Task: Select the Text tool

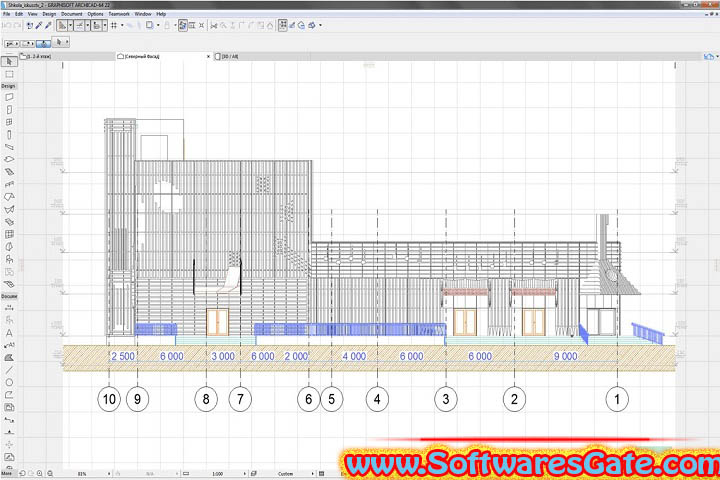Action: coord(9,333)
